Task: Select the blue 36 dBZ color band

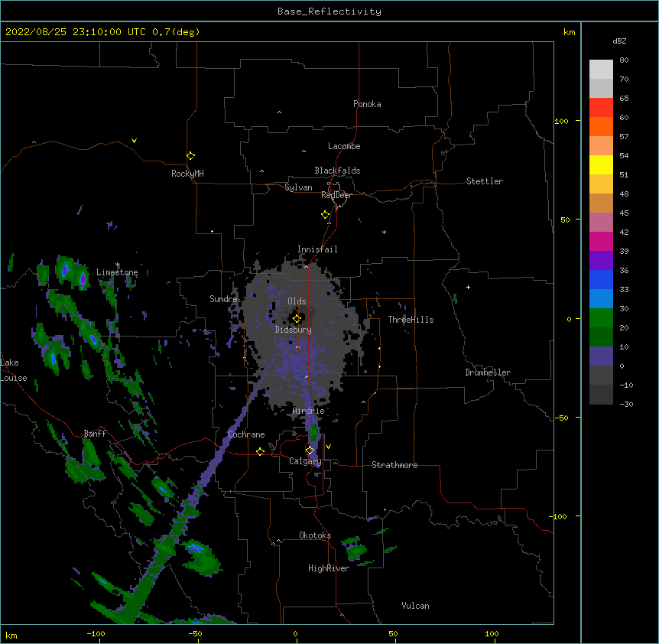Action: [x=601, y=280]
